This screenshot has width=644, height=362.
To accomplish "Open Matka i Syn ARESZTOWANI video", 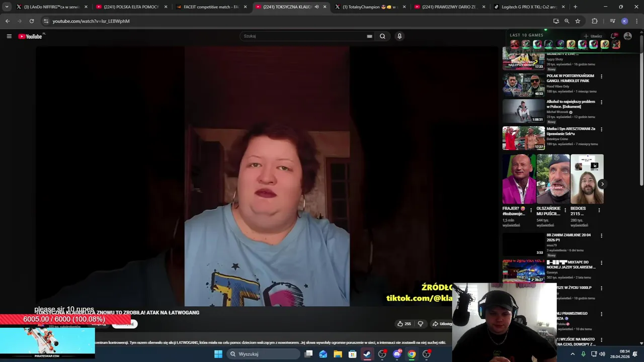I will click(x=523, y=138).
